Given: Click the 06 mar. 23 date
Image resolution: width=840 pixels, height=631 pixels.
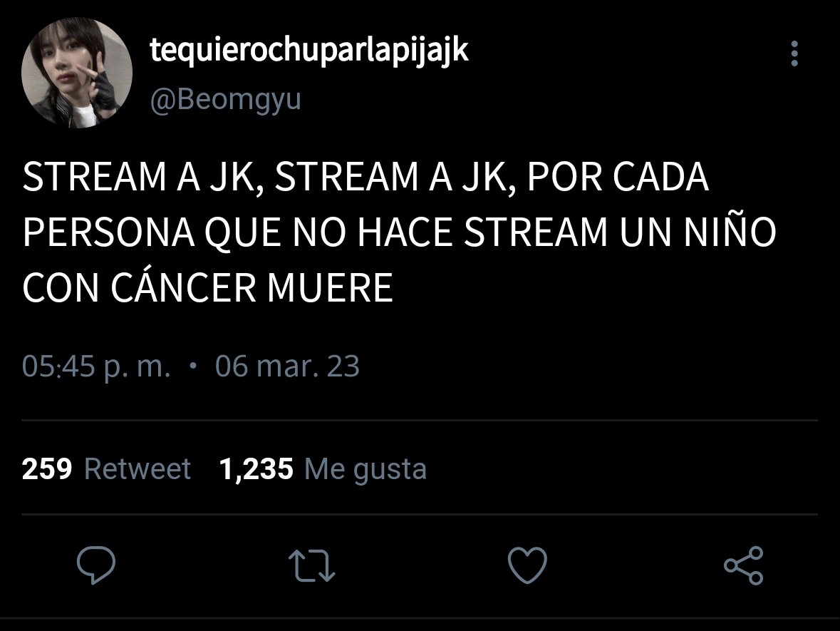Looking at the screenshot, I should [x=287, y=366].
